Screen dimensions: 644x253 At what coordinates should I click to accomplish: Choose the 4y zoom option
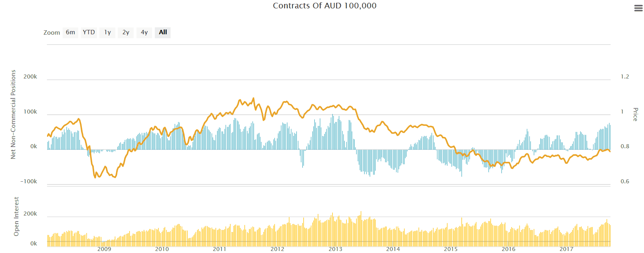click(x=144, y=32)
